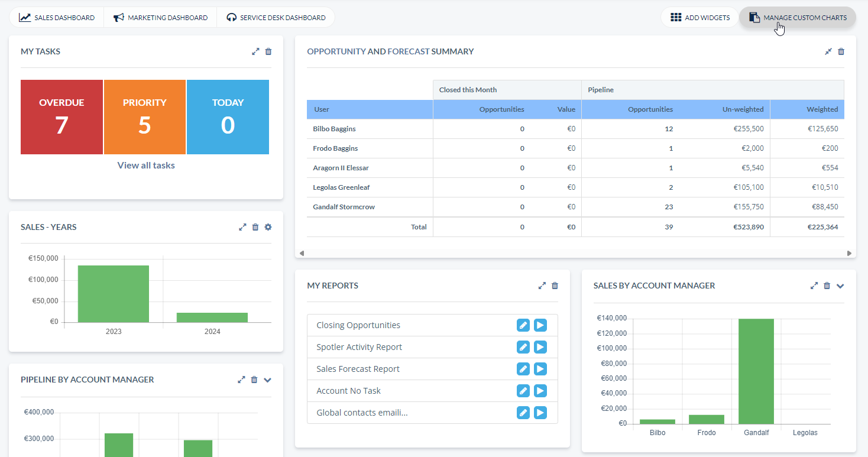The image size is (868, 457).
Task: Delete the My Tasks widget
Action: point(268,51)
